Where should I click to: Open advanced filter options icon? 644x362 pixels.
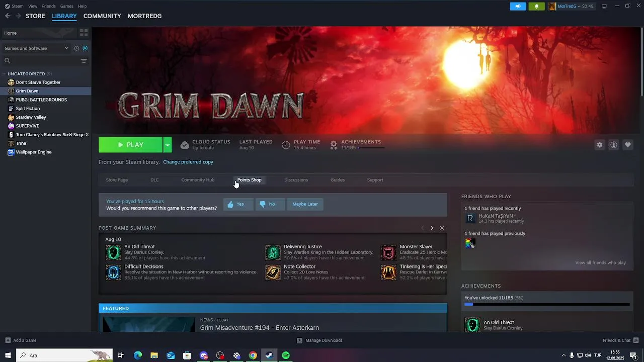click(x=84, y=61)
